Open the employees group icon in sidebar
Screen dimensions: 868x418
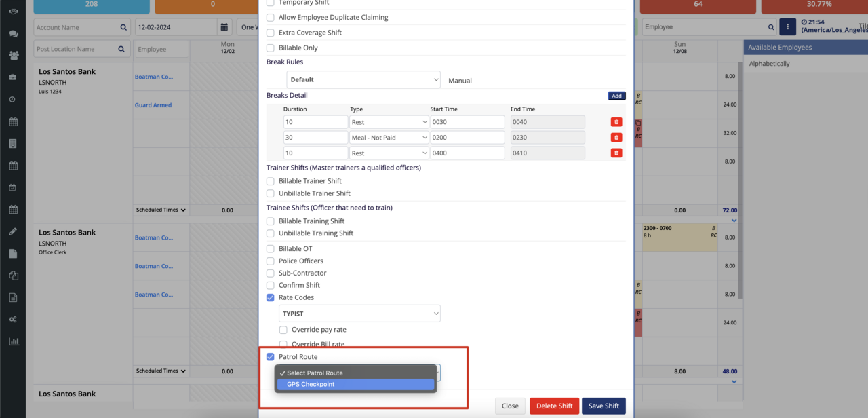(x=14, y=56)
